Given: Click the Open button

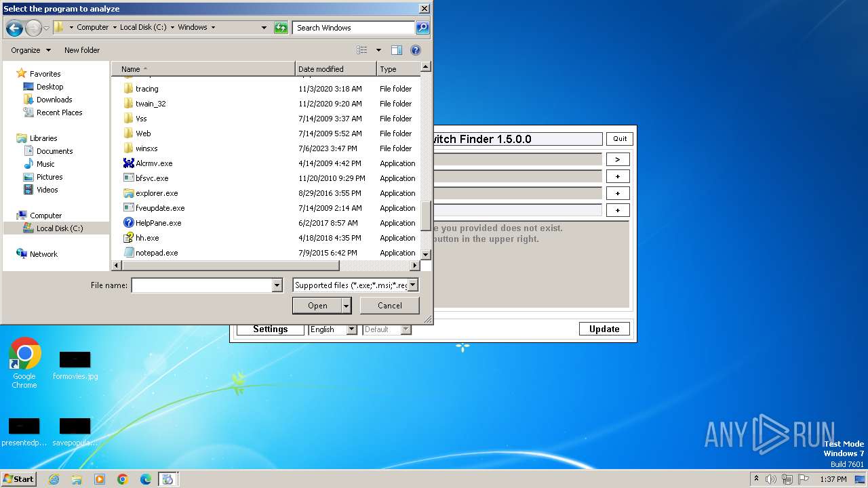Looking at the screenshot, I should 317,306.
